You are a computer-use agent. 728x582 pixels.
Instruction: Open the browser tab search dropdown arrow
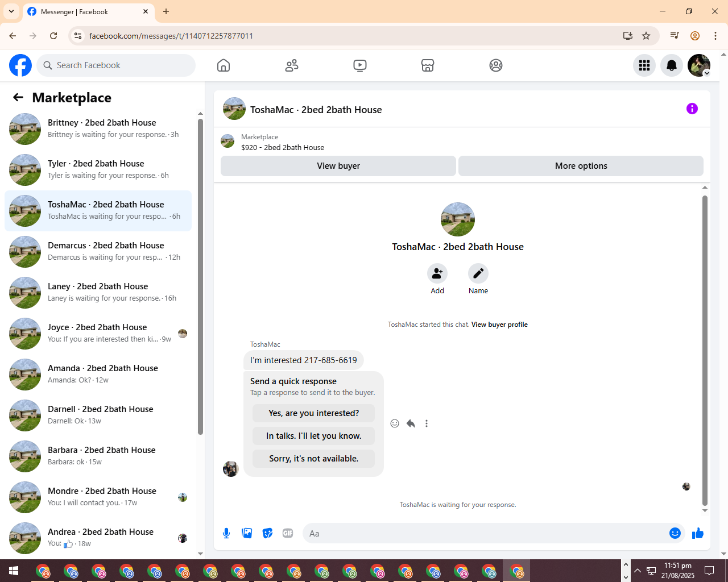[x=11, y=11]
